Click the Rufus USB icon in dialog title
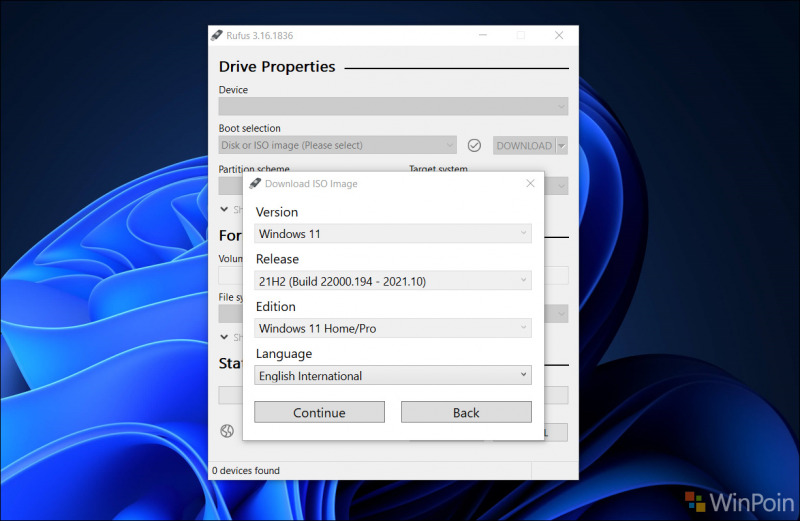This screenshot has height=521, width=800. click(x=255, y=183)
